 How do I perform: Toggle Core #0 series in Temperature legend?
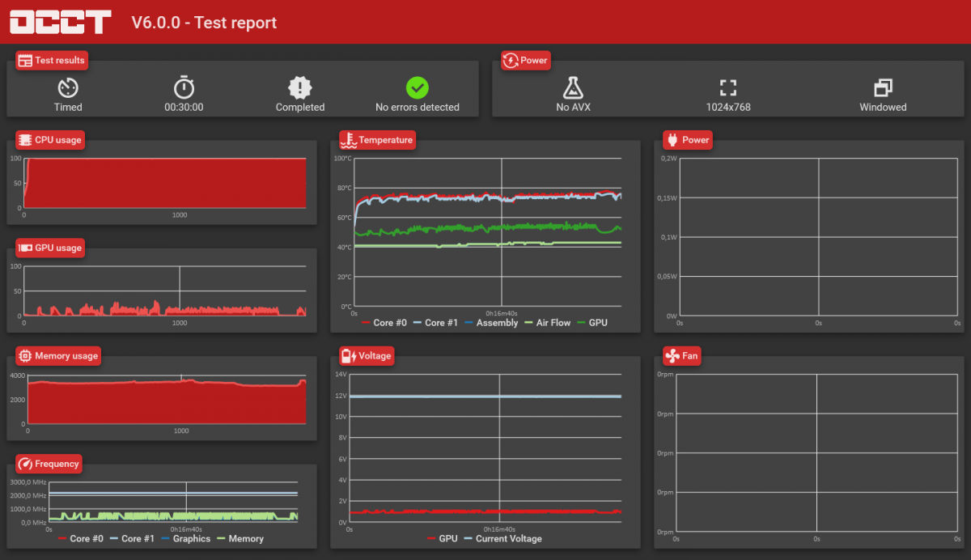[x=384, y=323]
